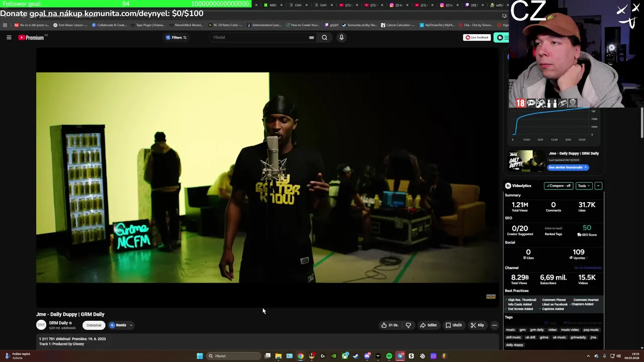
Task: Click the magnifier search button
Action: (325, 37)
